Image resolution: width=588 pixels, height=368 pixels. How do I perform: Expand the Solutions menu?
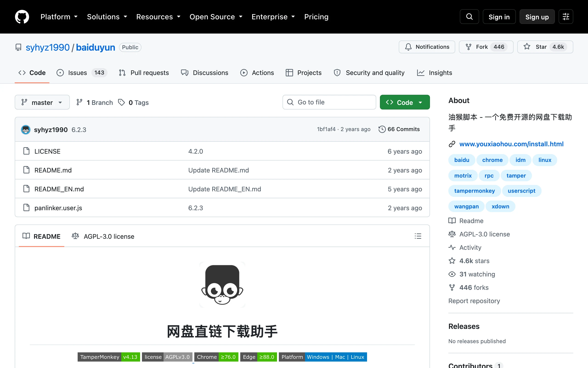107,17
